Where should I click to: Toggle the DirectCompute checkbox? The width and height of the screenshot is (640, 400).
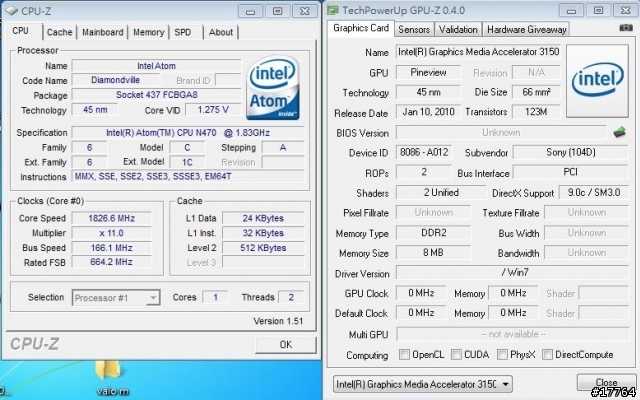[547, 354]
